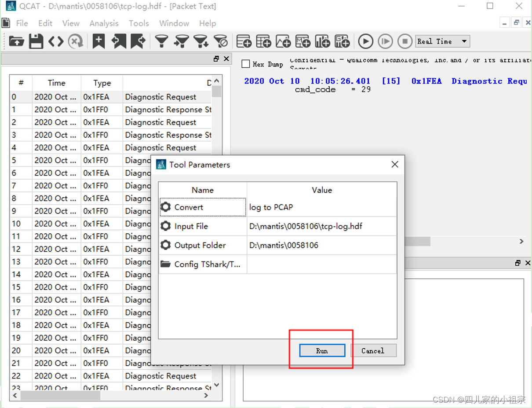Click the add message view icon
Image resolution: width=532 pixels, height=408 pixels.
coord(302,41)
